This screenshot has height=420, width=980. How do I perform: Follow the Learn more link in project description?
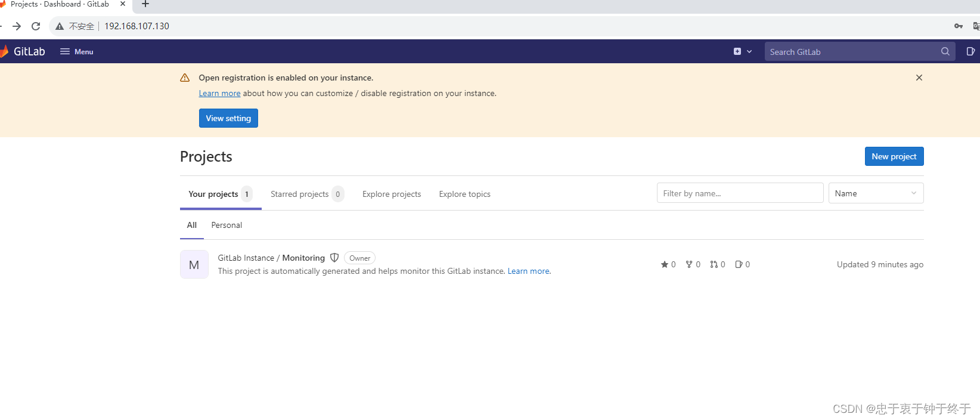tap(529, 271)
